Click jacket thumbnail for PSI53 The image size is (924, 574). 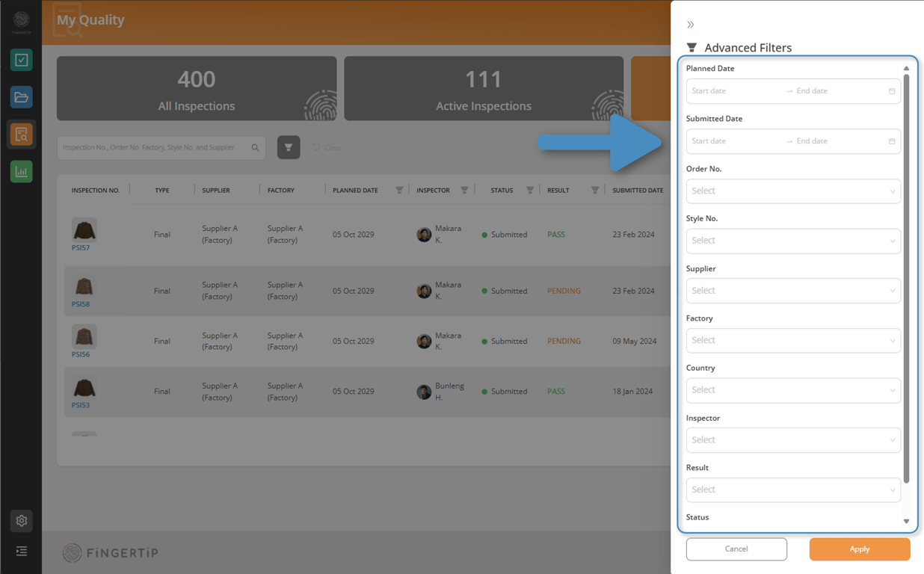tap(84, 387)
